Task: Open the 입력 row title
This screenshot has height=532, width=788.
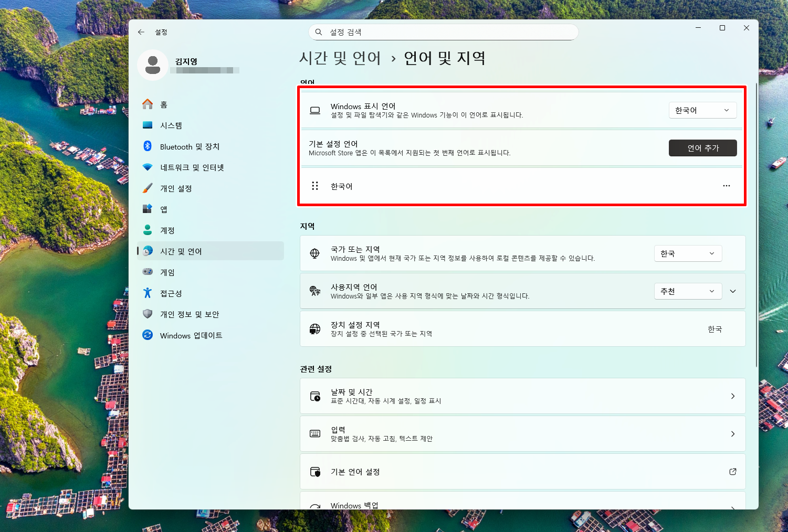Action: coord(338,430)
